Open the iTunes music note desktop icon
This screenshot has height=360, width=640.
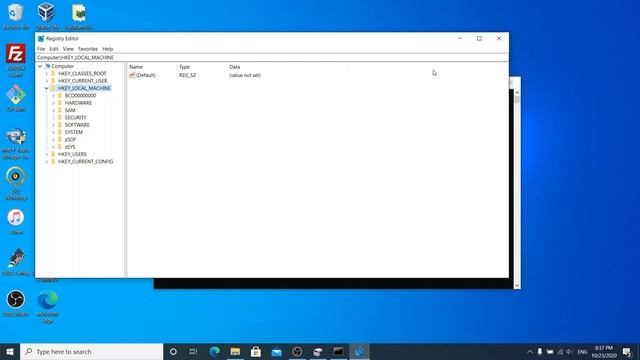(16, 218)
